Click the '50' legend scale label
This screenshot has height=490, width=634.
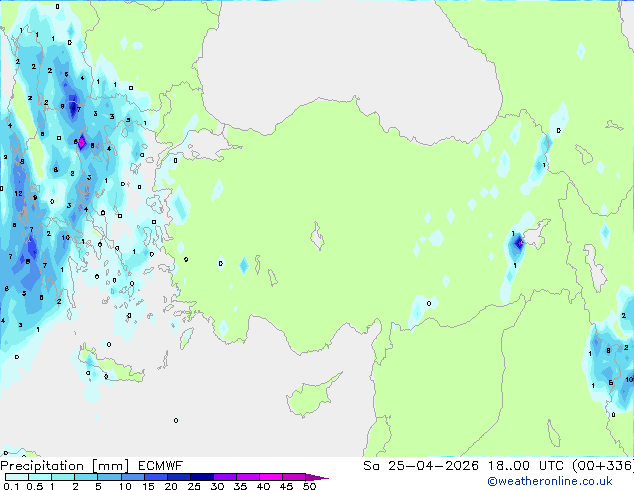coord(309,486)
